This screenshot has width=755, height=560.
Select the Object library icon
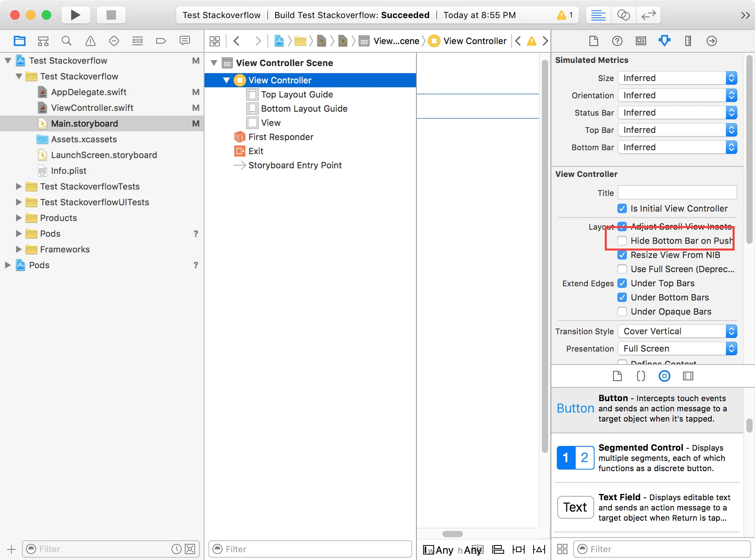[x=665, y=376]
